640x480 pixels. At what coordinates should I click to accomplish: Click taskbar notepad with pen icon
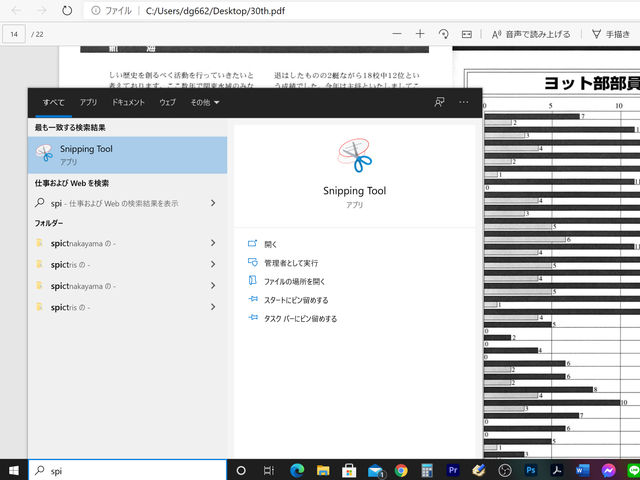click(479, 470)
